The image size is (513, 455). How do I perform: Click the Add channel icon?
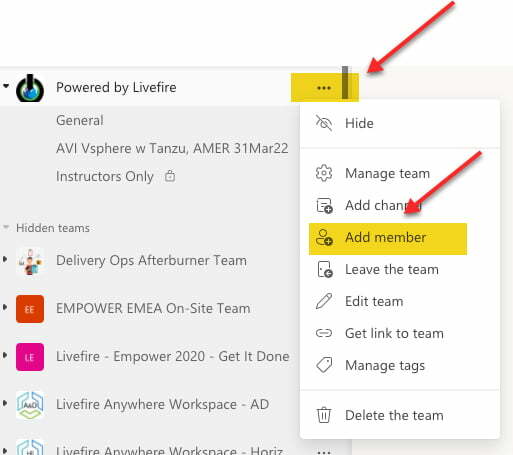point(324,205)
